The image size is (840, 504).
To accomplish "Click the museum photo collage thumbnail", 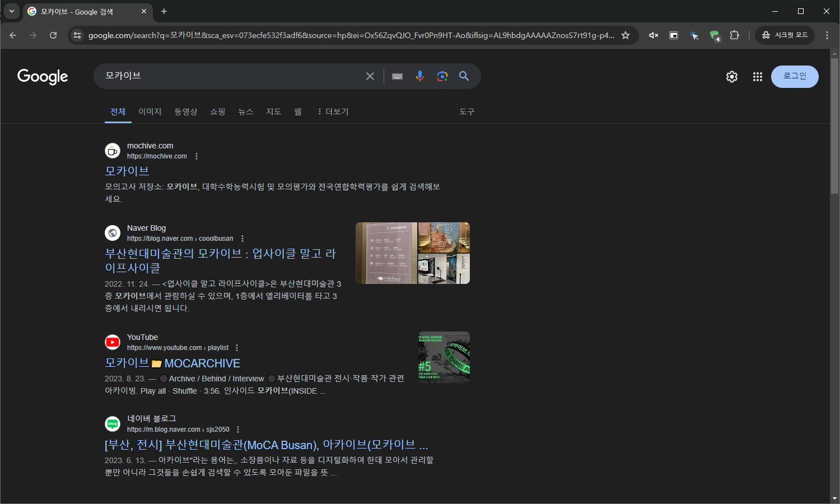I will pos(413,253).
